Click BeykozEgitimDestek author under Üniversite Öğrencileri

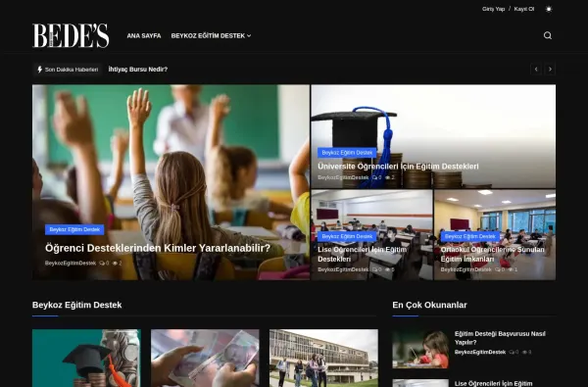pos(343,177)
